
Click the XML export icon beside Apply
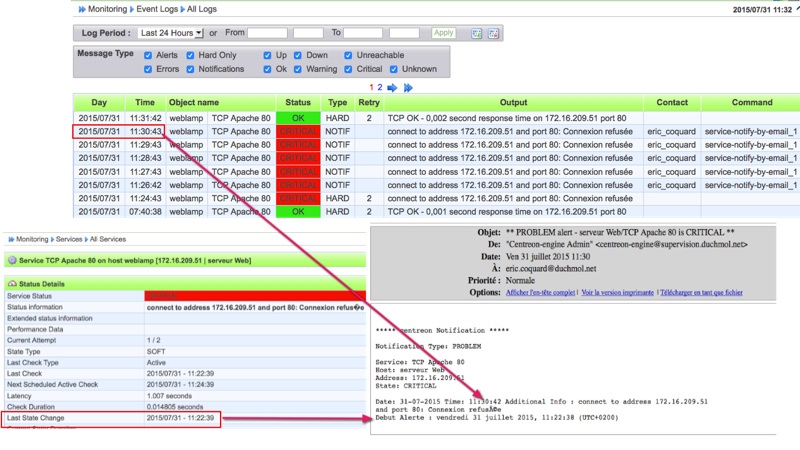coord(493,33)
